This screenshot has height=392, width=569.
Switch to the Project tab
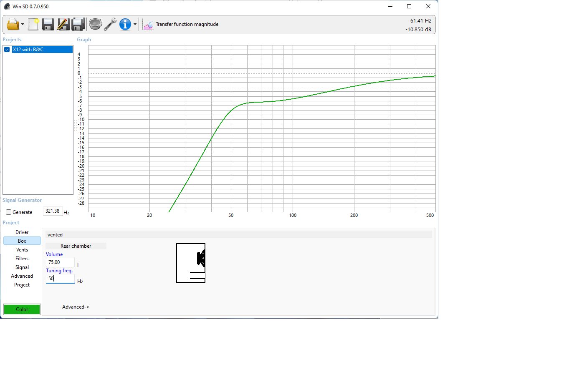point(22,285)
